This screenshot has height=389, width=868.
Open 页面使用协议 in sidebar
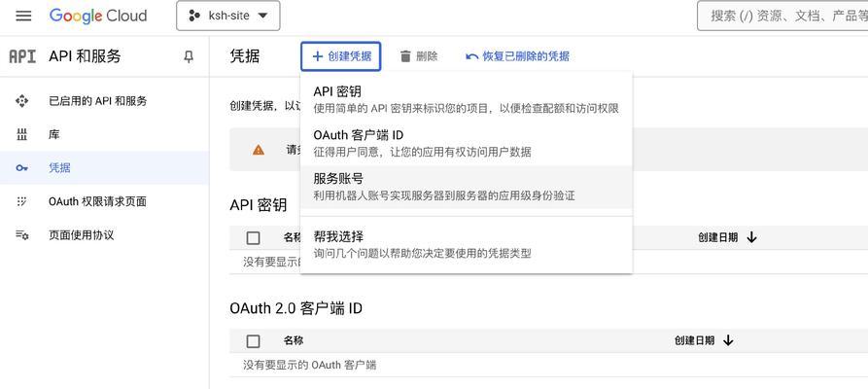104,235
